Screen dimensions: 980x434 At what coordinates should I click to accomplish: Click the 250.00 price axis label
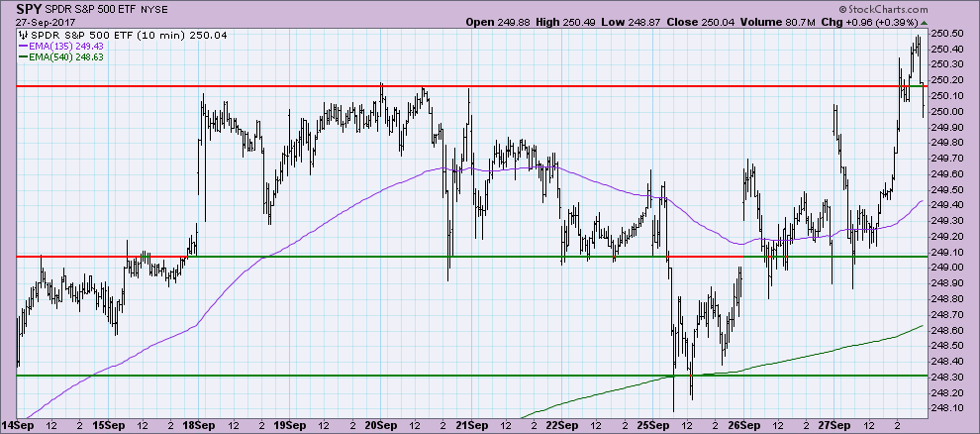(946, 111)
